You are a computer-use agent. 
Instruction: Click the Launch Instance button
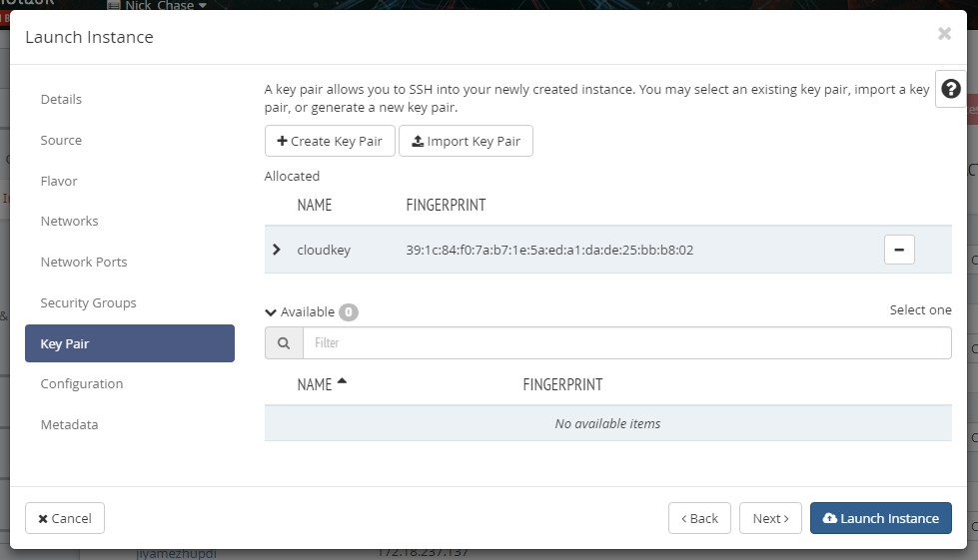881,518
